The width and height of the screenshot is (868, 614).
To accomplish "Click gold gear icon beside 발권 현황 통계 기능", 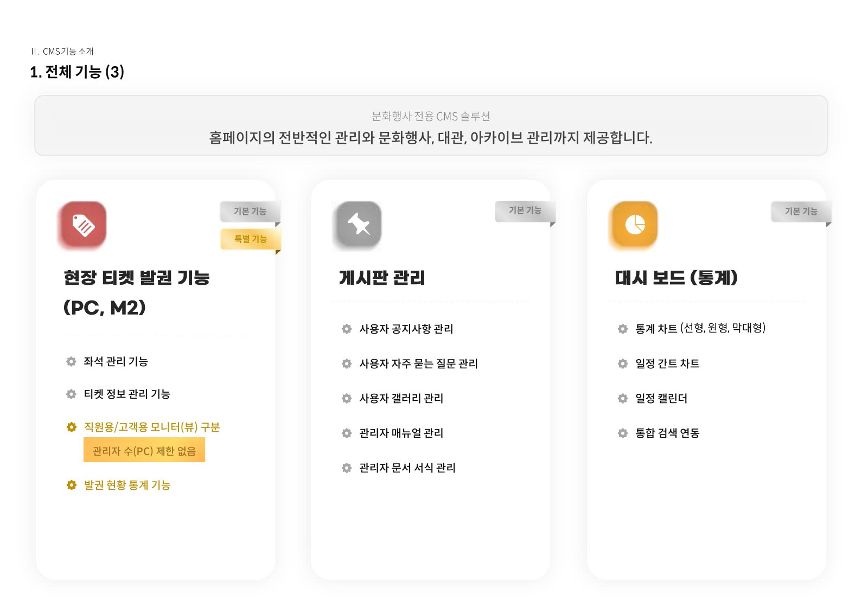I will tap(71, 485).
